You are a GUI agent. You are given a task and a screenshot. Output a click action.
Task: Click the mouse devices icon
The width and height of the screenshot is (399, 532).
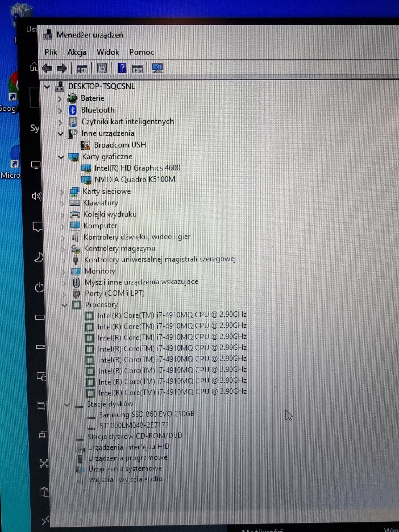click(x=76, y=282)
